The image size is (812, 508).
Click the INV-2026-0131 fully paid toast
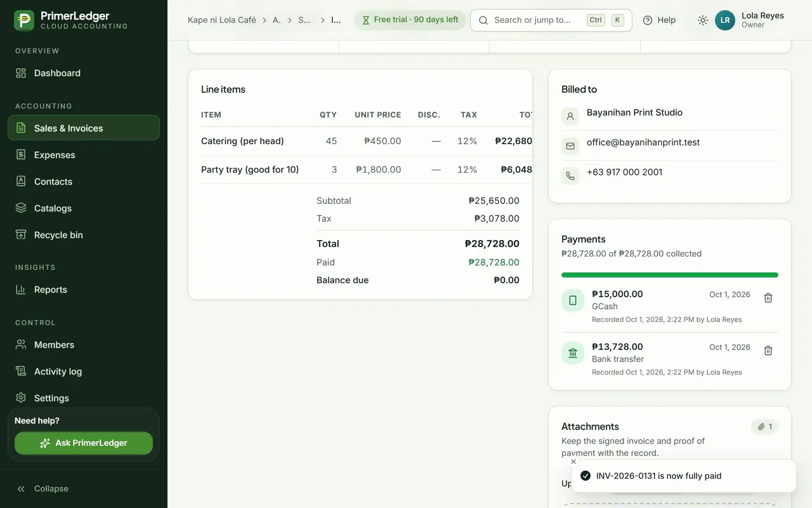[684, 476]
